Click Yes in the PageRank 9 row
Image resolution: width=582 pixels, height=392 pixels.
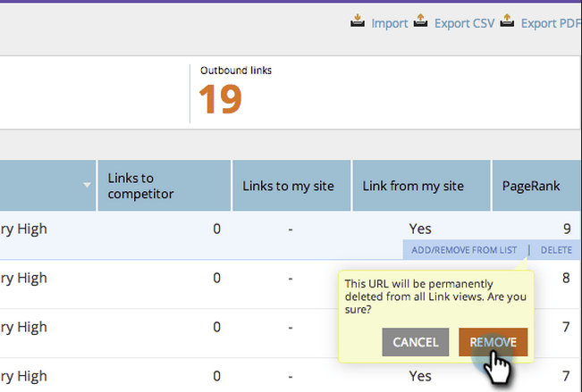click(x=420, y=229)
